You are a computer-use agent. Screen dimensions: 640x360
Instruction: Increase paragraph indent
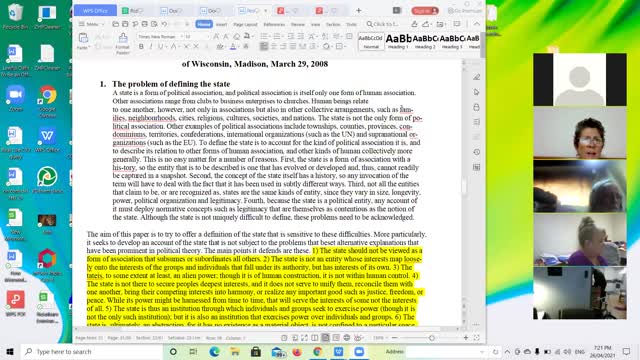pos(300,36)
